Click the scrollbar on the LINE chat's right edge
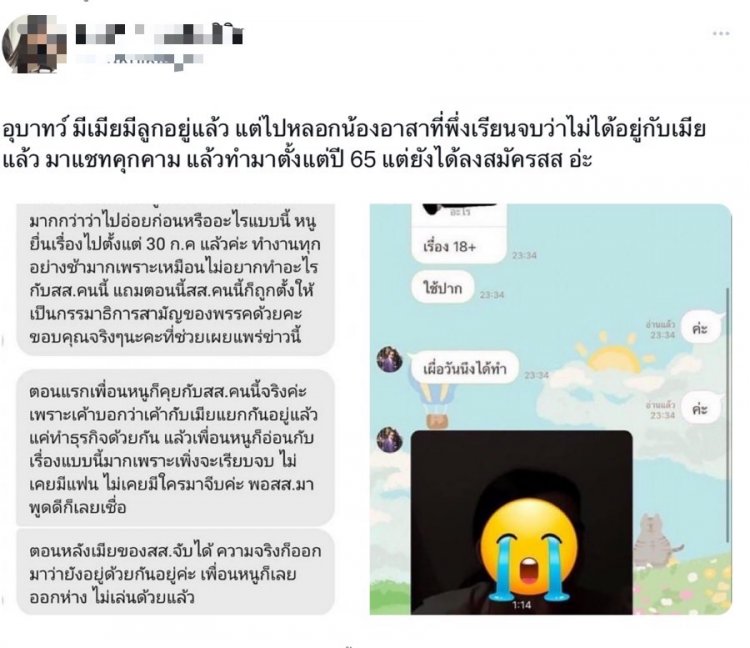The width and height of the screenshot is (750, 648). (728, 414)
